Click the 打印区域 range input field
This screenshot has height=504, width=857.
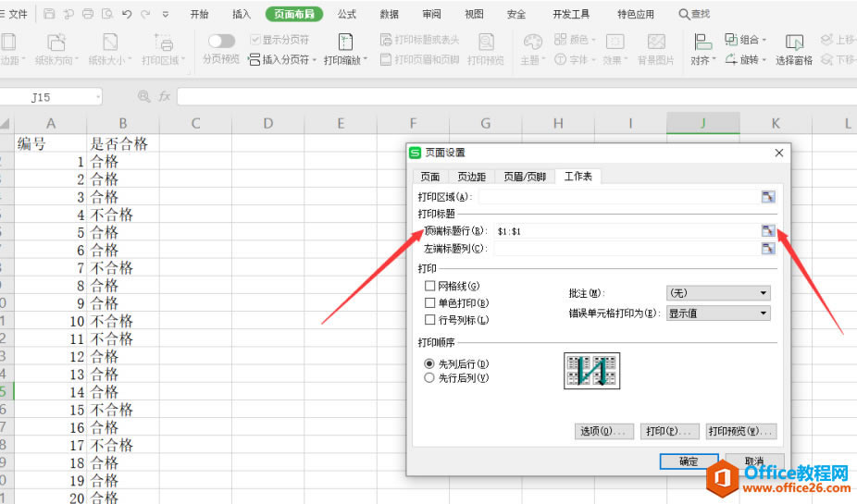618,197
